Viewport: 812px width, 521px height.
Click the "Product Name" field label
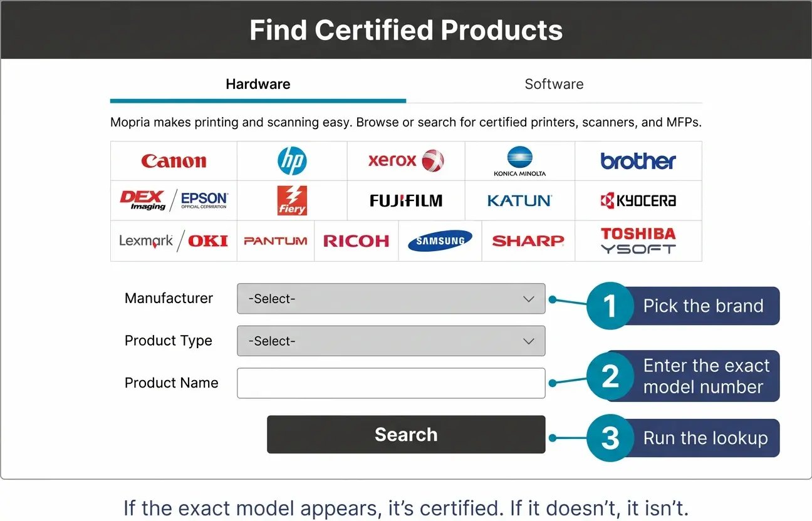172,383
